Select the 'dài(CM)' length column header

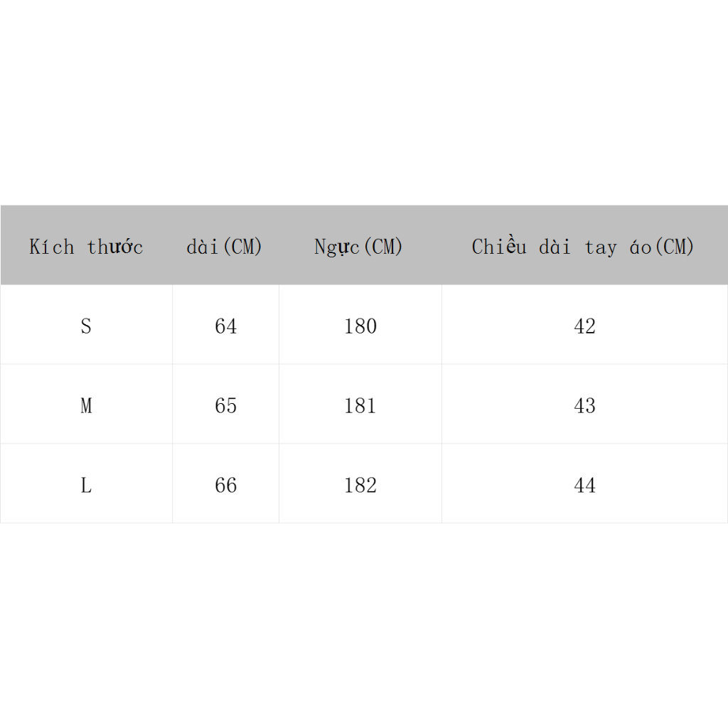pyautogui.click(x=225, y=247)
